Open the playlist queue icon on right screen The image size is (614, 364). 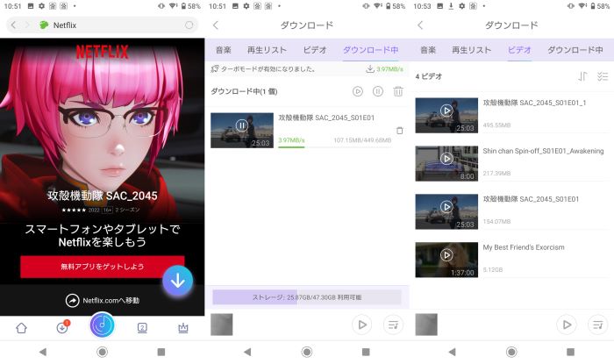(597, 325)
